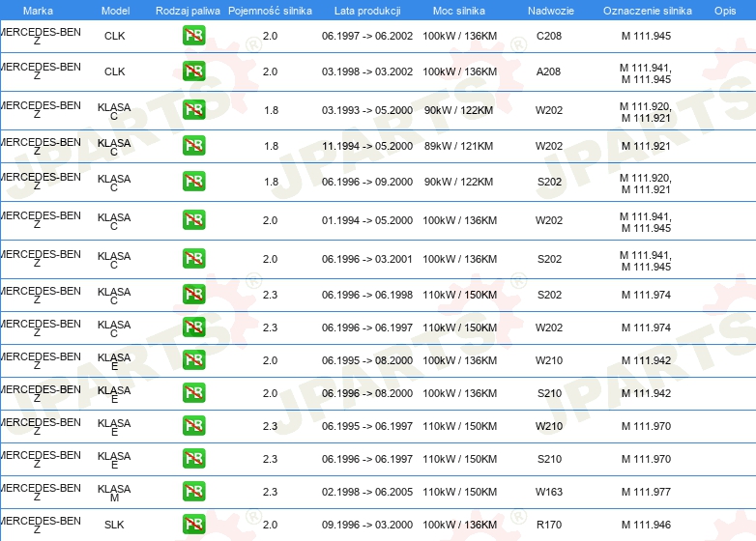Click the fuel icon in the W210 M 111.970 row

tap(193, 425)
